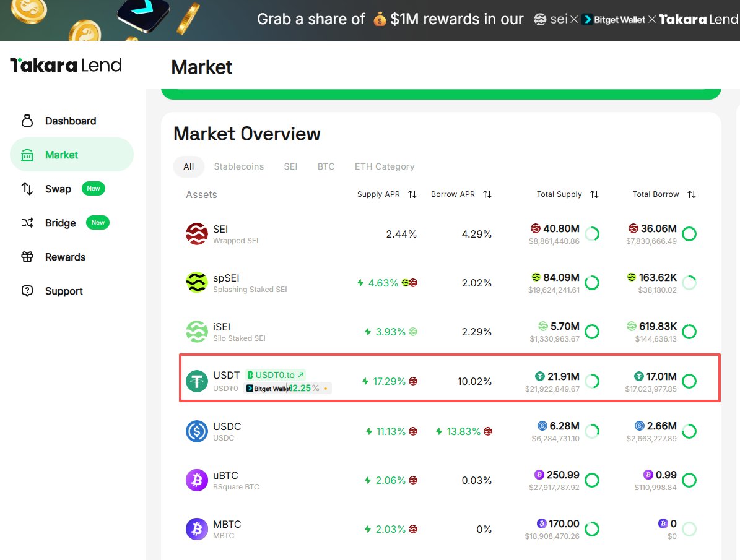Open the Swap page from sidebar
Screen dimensions: 740x560
pyautogui.click(x=58, y=189)
